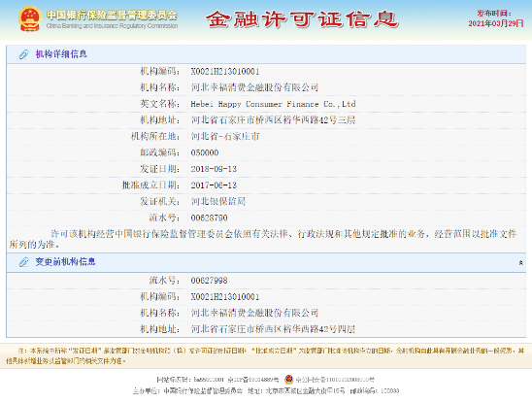Click the 机构详细信息 section heading
The height and width of the screenshot is (403, 532).
click(61, 54)
